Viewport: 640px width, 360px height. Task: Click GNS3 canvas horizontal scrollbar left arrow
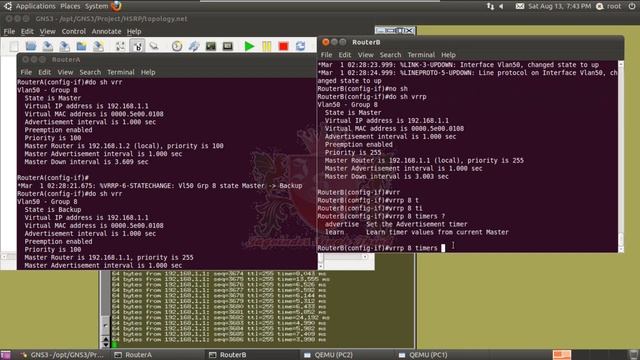[x=4, y=257]
